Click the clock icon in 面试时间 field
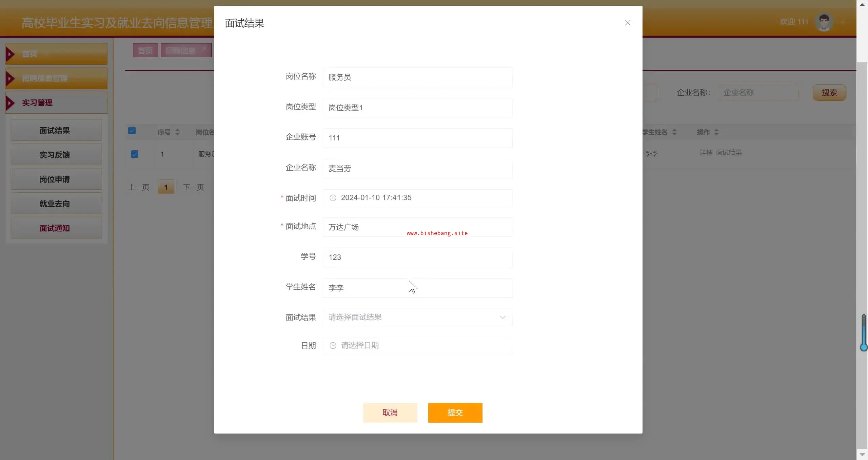This screenshot has height=460, width=868. [x=333, y=198]
